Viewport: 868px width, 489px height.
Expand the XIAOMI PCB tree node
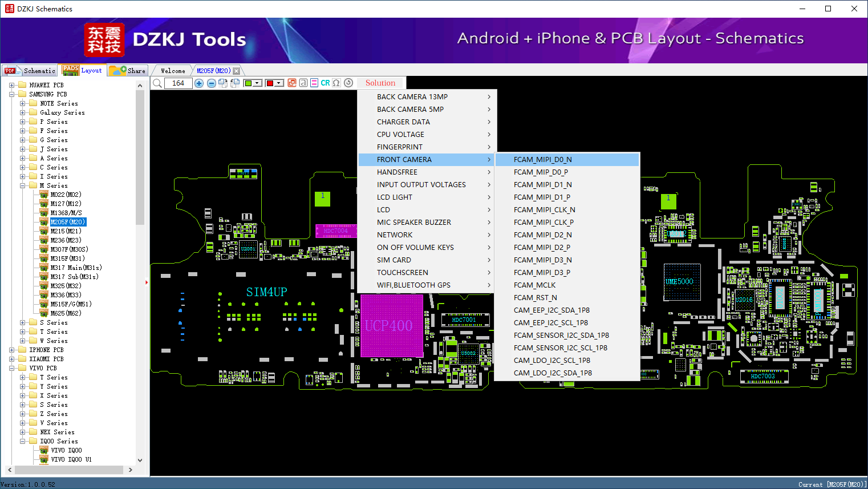click(12, 359)
